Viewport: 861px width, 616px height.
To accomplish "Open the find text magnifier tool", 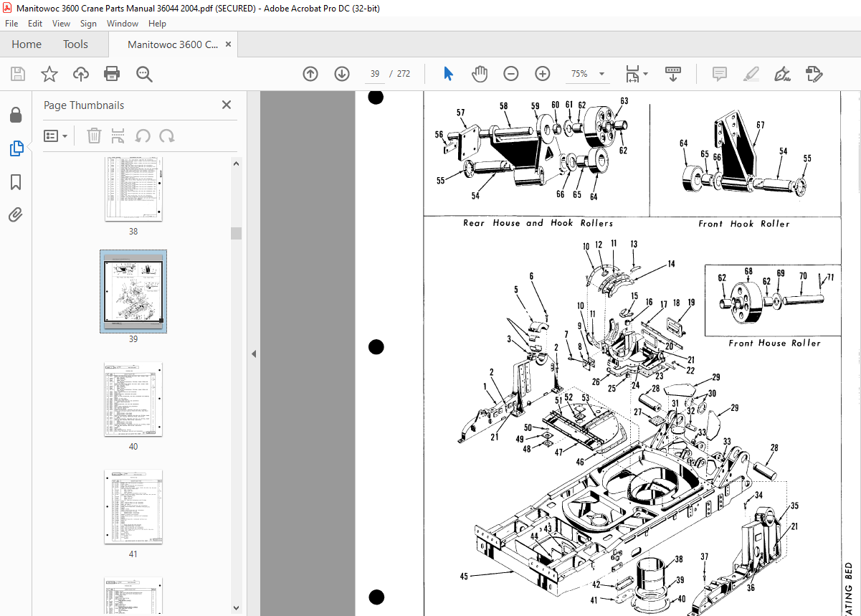I will [144, 74].
